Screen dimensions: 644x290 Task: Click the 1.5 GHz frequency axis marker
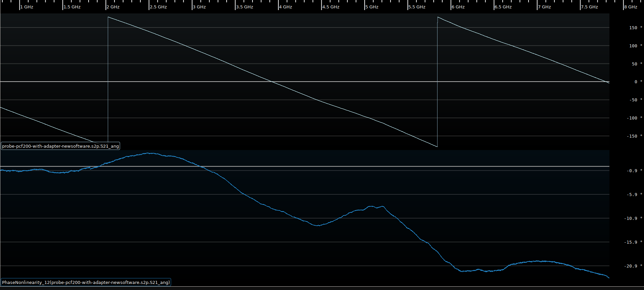pos(72,7)
